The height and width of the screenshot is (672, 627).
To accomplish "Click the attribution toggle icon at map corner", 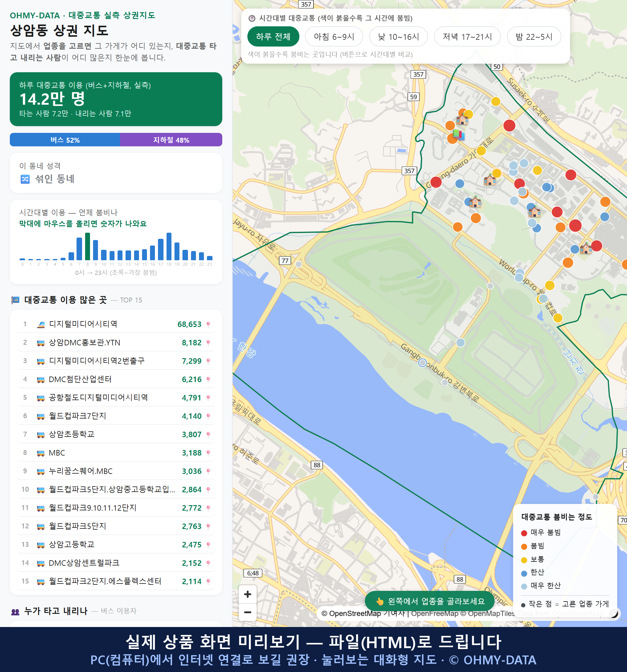I will (x=614, y=613).
